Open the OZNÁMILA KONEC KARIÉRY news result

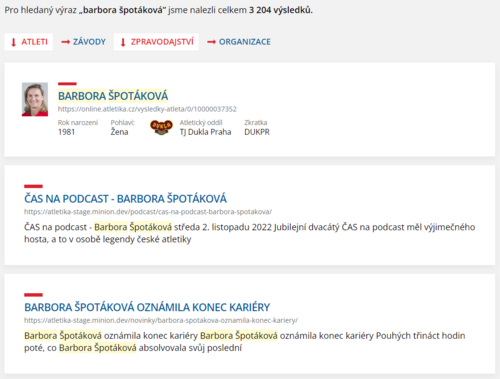click(x=147, y=307)
